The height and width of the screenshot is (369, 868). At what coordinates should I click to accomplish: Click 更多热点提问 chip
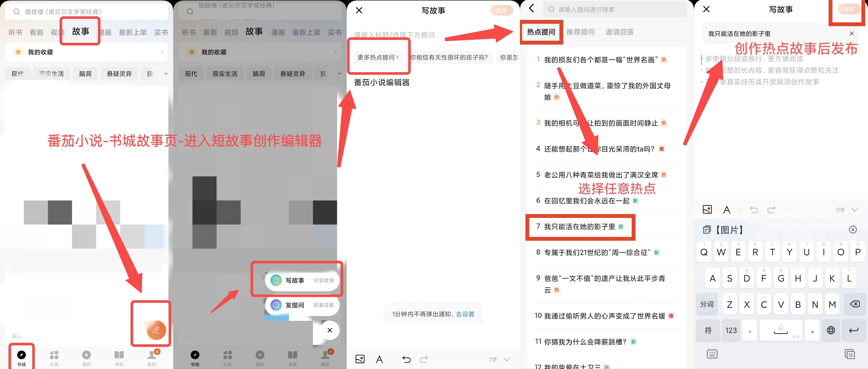[x=378, y=57]
